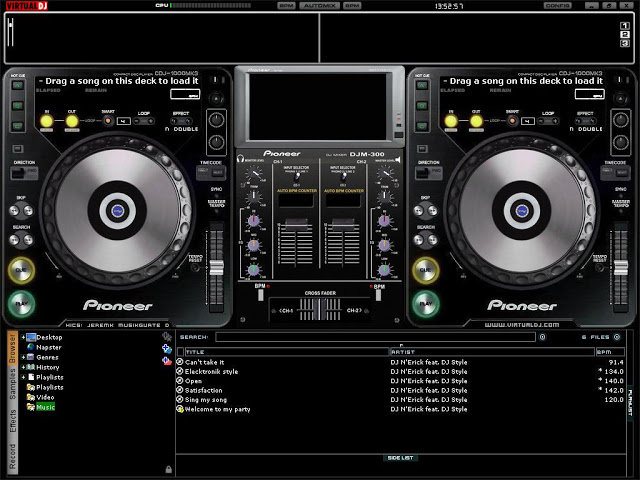
Task: Skip backward button on left deck
Action: point(14,211)
